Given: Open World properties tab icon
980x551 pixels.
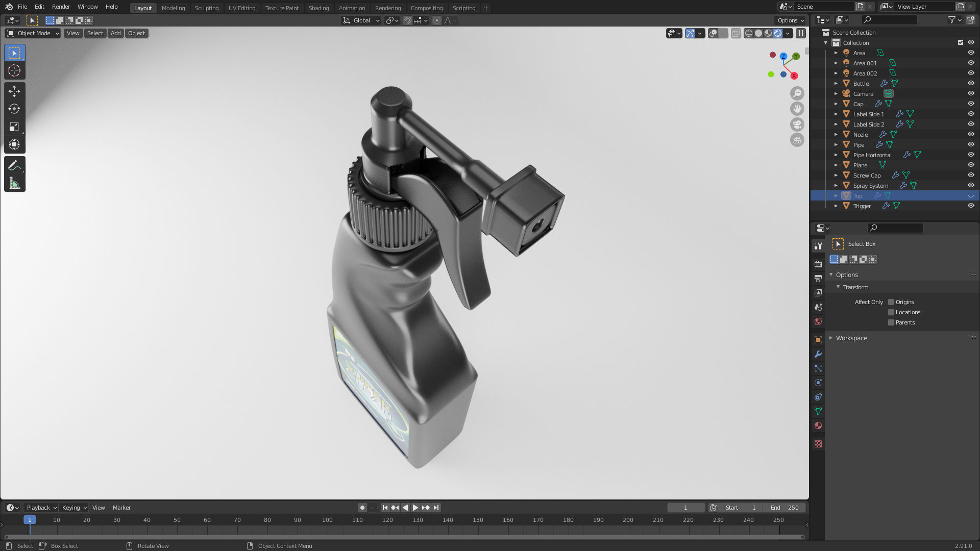Looking at the screenshot, I should click(818, 321).
